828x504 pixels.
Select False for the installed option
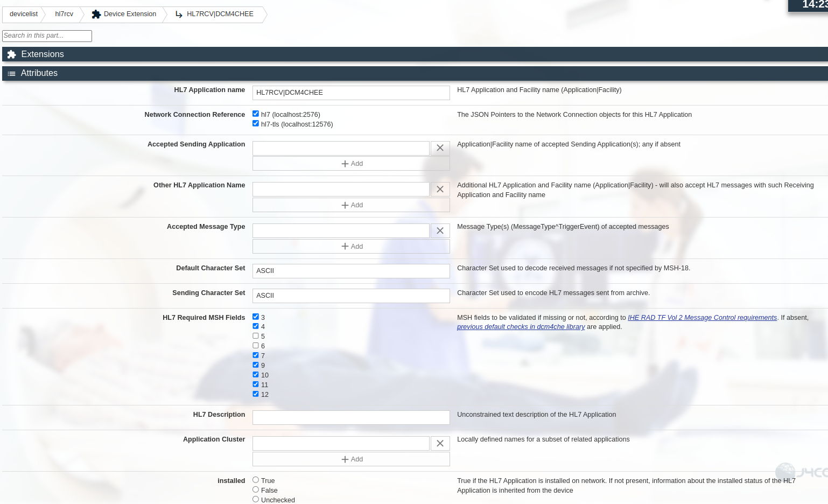[x=256, y=489]
